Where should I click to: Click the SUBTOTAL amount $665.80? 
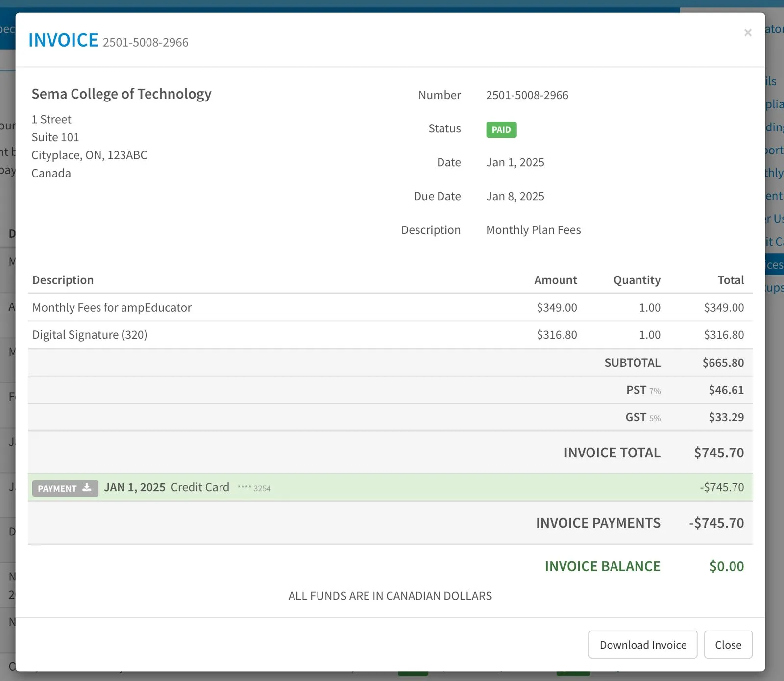click(723, 363)
